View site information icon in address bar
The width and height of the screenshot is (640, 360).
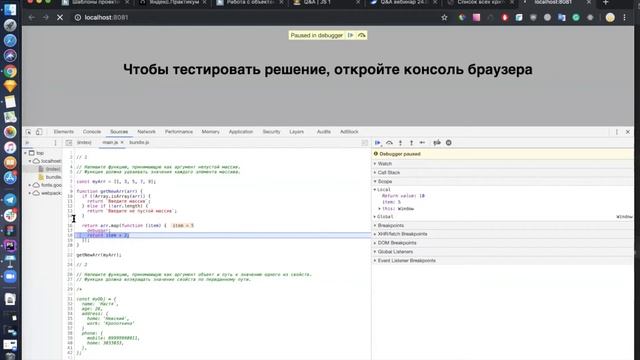pyautogui.click(x=78, y=18)
